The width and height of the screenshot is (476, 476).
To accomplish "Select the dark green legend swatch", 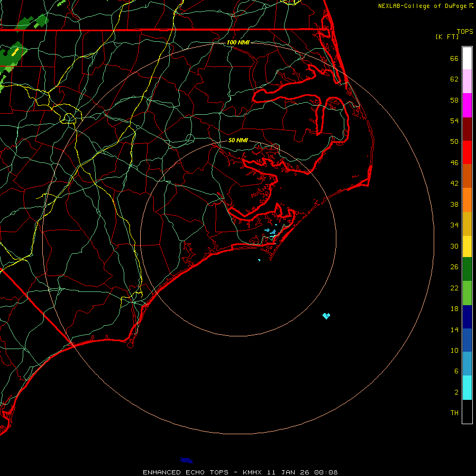I will click(x=467, y=269).
